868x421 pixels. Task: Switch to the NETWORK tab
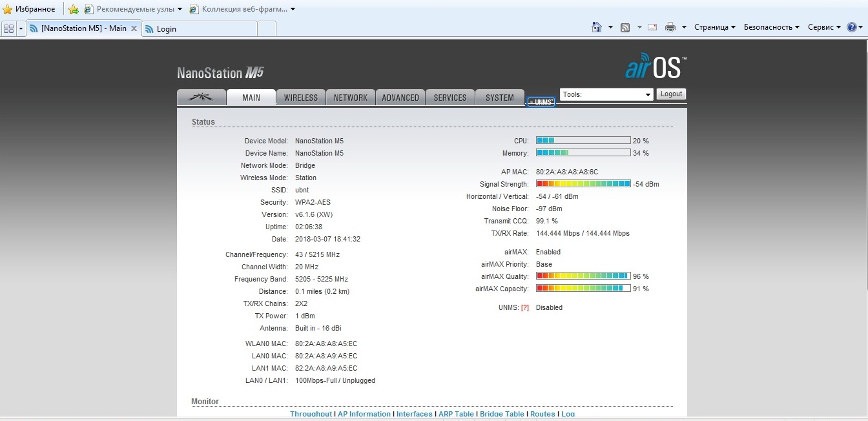click(x=351, y=98)
